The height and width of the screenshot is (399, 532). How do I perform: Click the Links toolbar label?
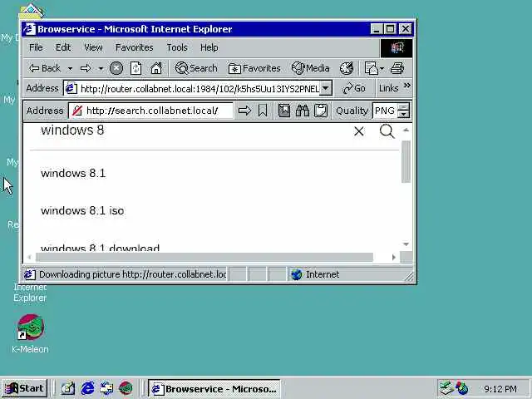388,89
